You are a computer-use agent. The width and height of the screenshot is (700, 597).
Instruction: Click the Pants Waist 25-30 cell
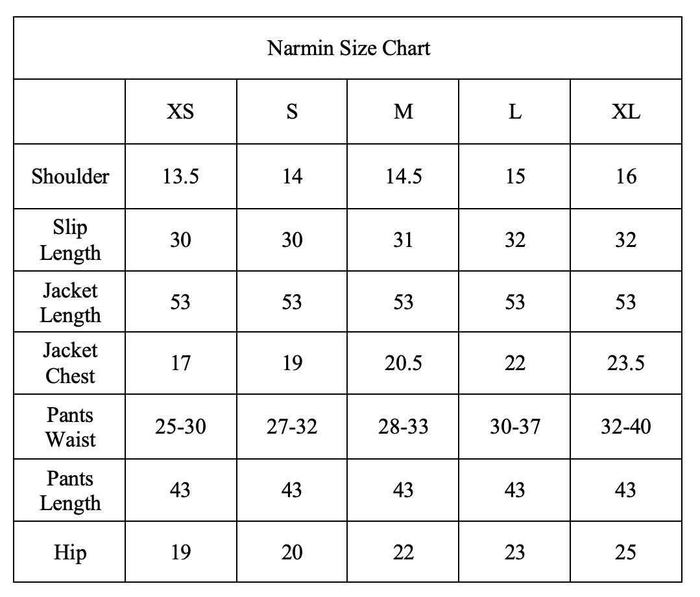180,427
